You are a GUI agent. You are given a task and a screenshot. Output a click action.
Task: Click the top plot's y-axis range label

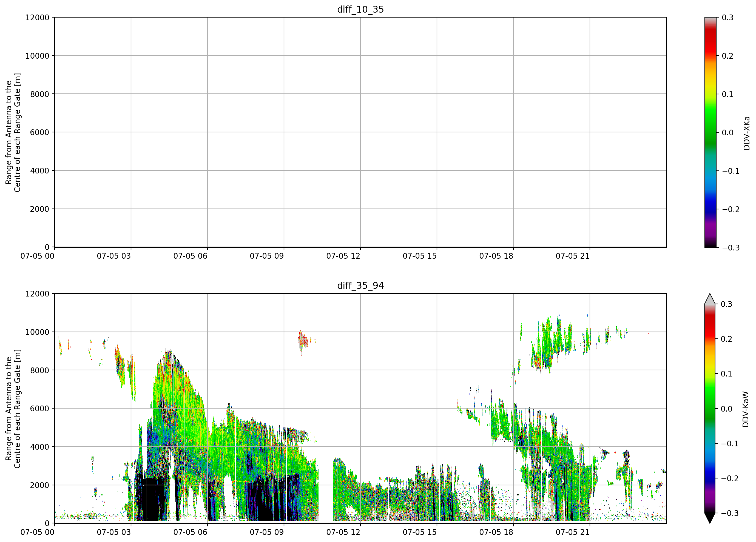tap(13, 132)
